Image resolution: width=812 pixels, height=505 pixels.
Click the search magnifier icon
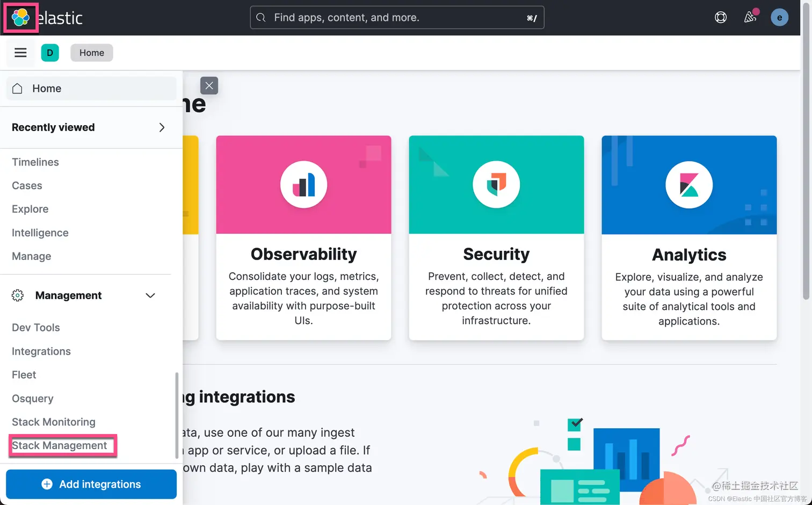pyautogui.click(x=261, y=18)
